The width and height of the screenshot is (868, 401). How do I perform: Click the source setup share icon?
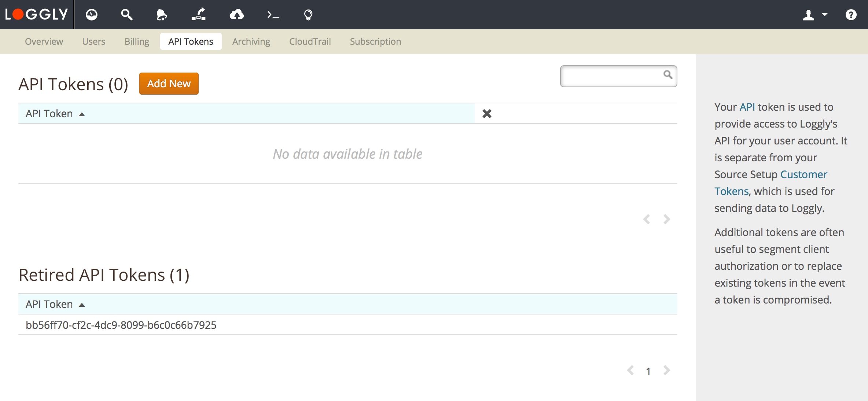click(x=199, y=15)
